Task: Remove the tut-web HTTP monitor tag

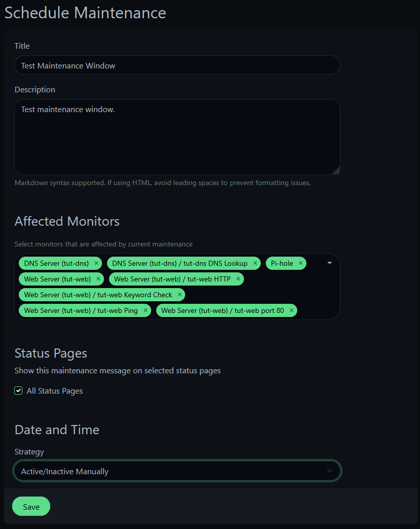Action: pyautogui.click(x=237, y=279)
